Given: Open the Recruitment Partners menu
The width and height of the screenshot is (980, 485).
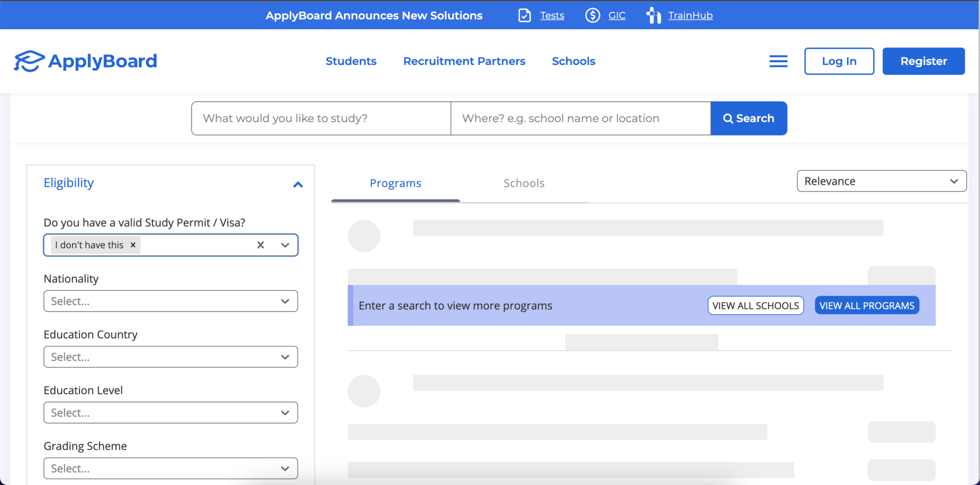Looking at the screenshot, I should coord(464,61).
